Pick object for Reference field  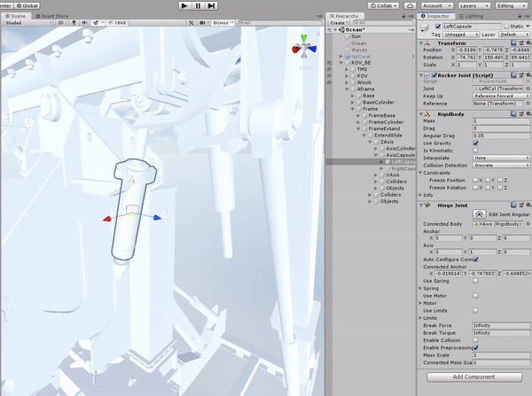click(528, 104)
